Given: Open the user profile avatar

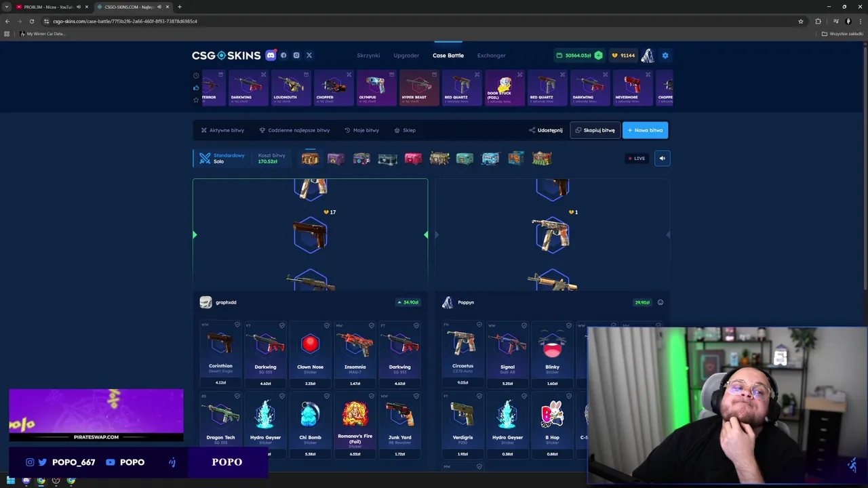Looking at the screenshot, I should tap(648, 56).
